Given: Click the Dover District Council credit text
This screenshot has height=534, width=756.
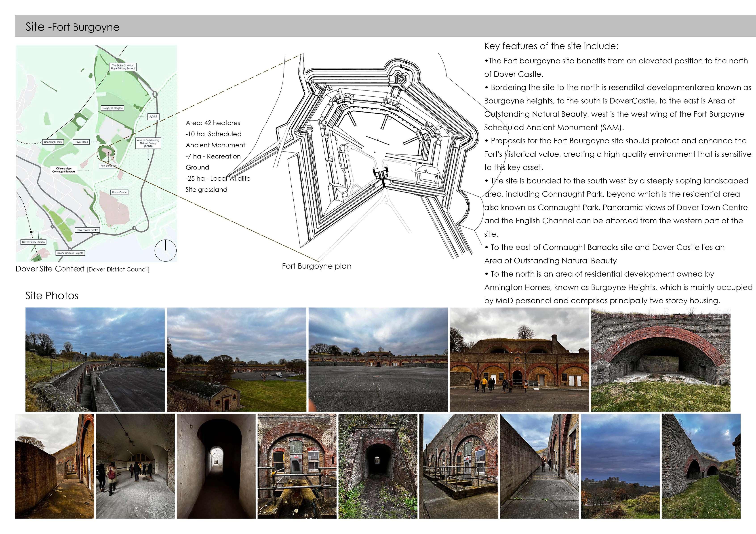Looking at the screenshot, I should pyautogui.click(x=118, y=269).
